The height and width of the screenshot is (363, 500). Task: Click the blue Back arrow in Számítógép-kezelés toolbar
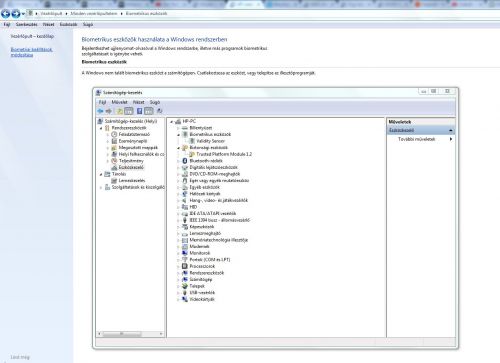pos(100,111)
